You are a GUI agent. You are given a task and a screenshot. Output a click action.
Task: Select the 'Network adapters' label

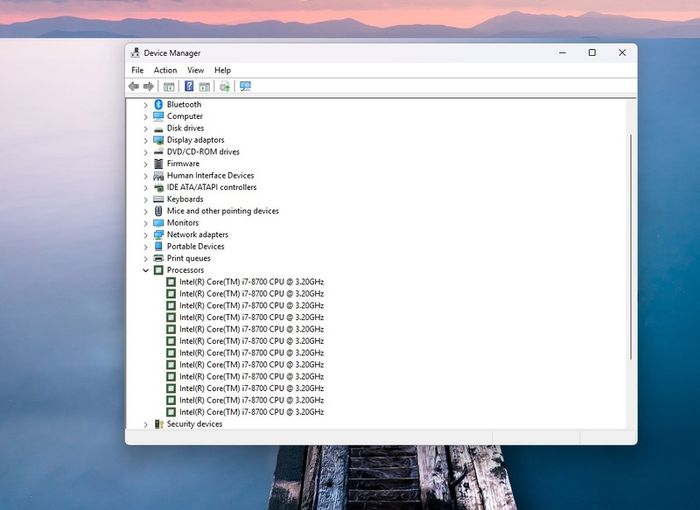[197, 234]
